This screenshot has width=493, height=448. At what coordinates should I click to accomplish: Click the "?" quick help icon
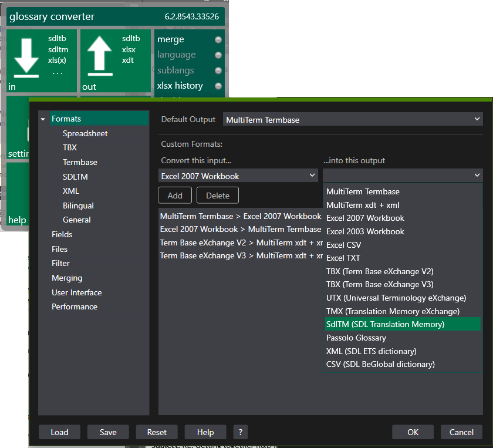tap(240, 432)
